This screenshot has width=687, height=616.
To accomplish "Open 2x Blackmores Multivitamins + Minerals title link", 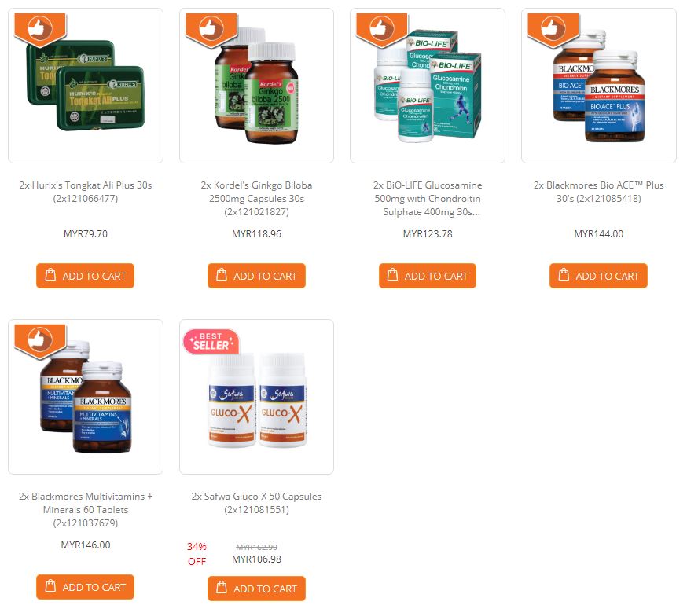I will [86, 509].
